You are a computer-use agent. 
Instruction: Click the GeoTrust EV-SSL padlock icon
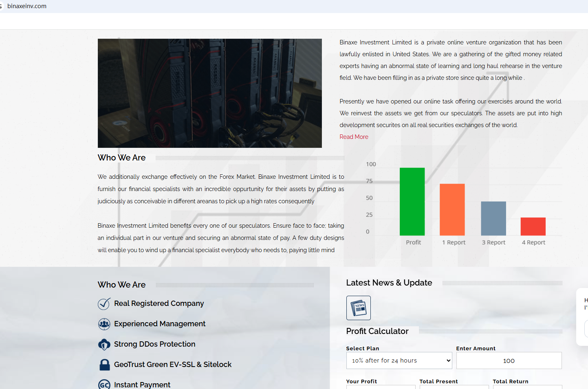105,365
